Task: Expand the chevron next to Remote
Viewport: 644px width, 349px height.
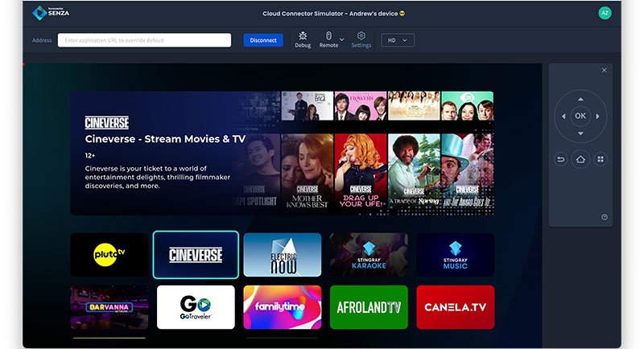Action: pyautogui.click(x=342, y=39)
